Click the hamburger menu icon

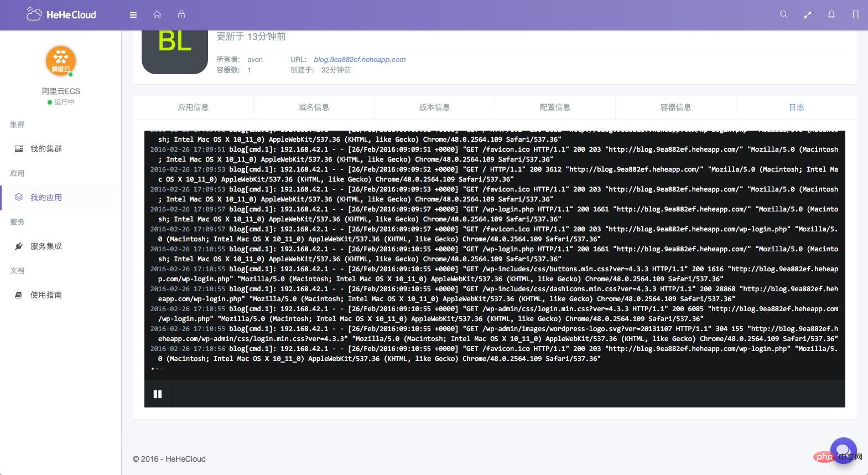133,15
